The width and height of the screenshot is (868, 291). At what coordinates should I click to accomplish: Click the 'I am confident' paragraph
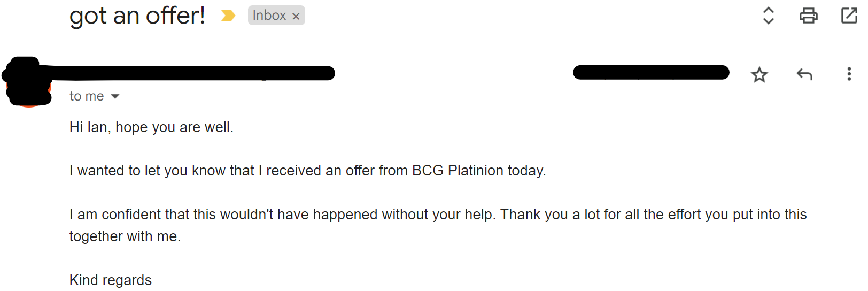pyautogui.click(x=438, y=215)
